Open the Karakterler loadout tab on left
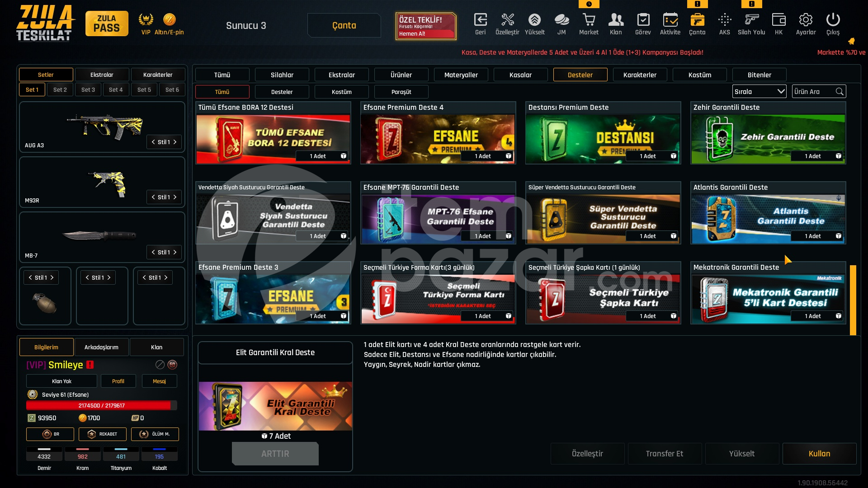The height and width of the screenshot is (488, 868). click(x=158, y=75)
